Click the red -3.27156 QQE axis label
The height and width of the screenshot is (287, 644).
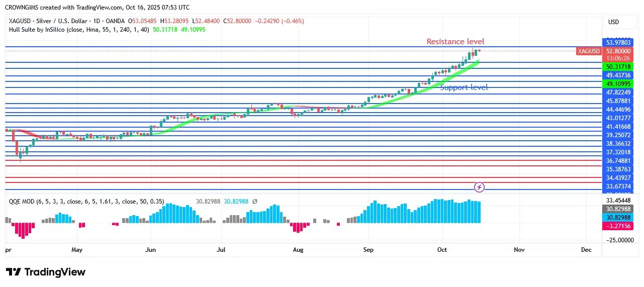(x=618, y=226)
